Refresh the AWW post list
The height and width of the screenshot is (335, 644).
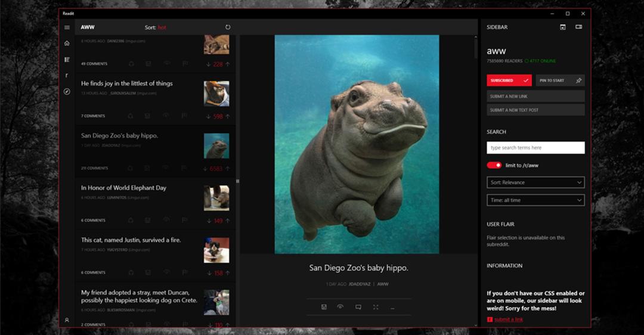pos(228,27)
